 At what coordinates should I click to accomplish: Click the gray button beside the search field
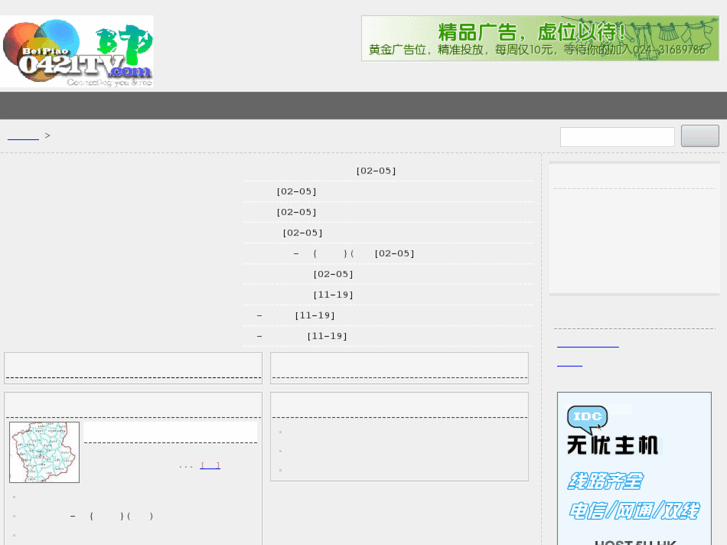700,136
